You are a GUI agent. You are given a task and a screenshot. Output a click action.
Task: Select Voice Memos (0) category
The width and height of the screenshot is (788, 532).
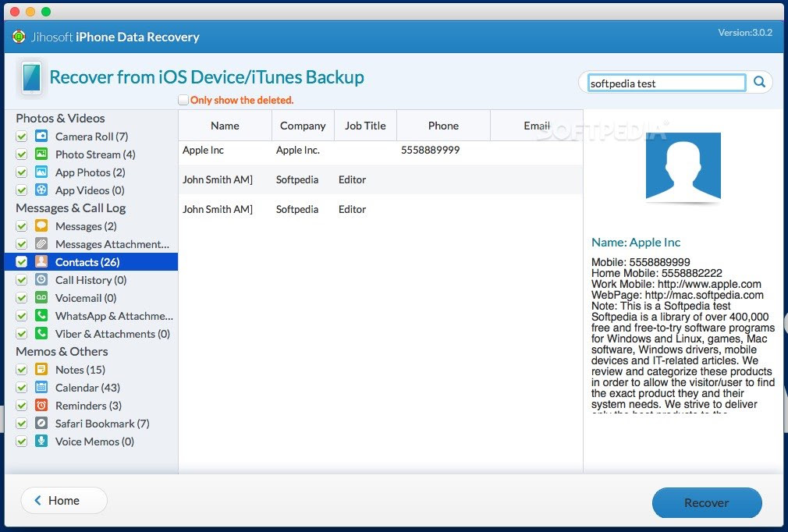click(94, 442)
